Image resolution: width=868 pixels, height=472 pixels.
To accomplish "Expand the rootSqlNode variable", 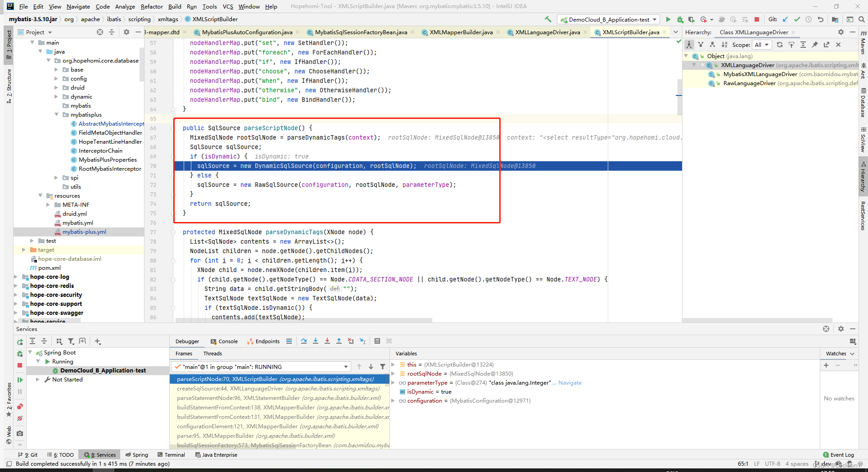I will (x=393, y=373).
